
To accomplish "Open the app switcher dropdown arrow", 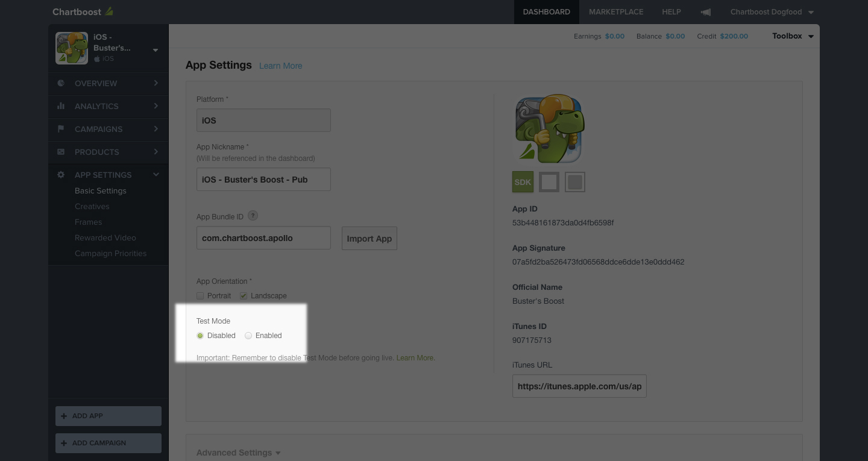I will (x=156, y=50).
